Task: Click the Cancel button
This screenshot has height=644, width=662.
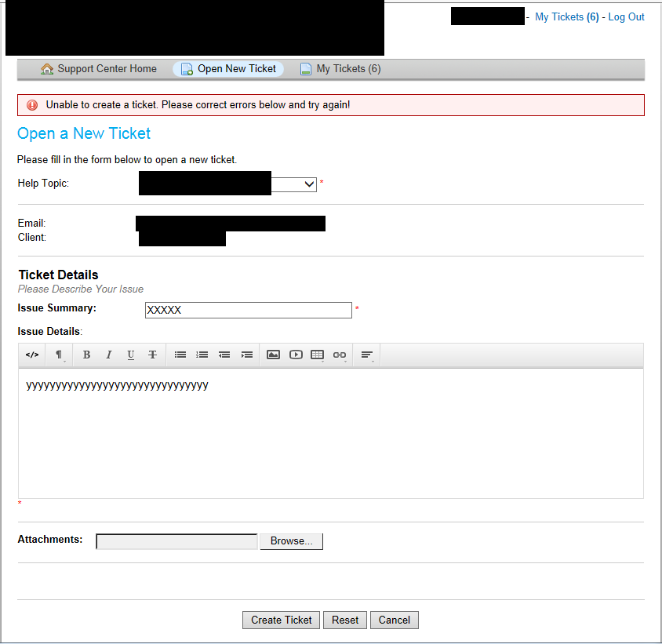Action: click(x=395, y=620)
